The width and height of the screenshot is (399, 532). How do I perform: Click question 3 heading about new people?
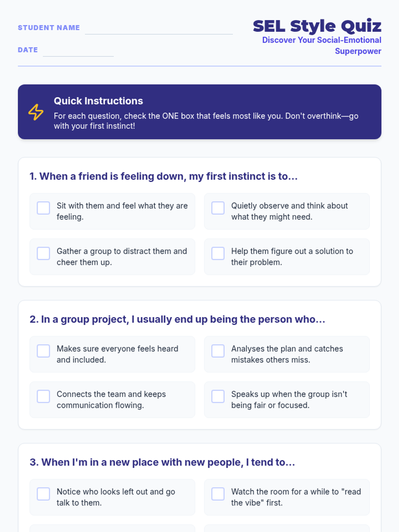pos(162,462)
